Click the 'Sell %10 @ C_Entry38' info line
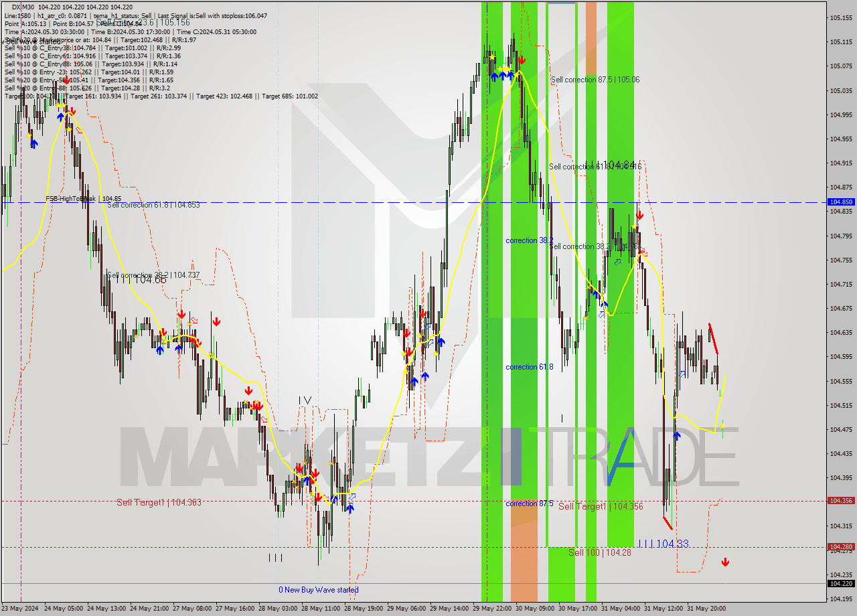This screenshot has width=857, height=616. pyautogui.click(x=93, y=48)
